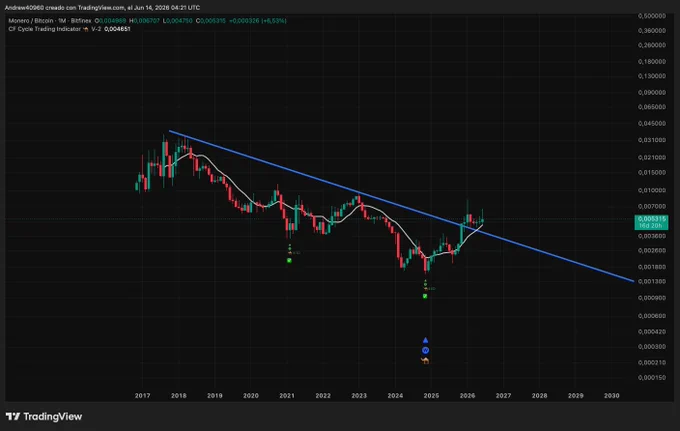The image size is (680, 431).
Task: Click the 2023 label on the time axis
Action: point(359,395)
